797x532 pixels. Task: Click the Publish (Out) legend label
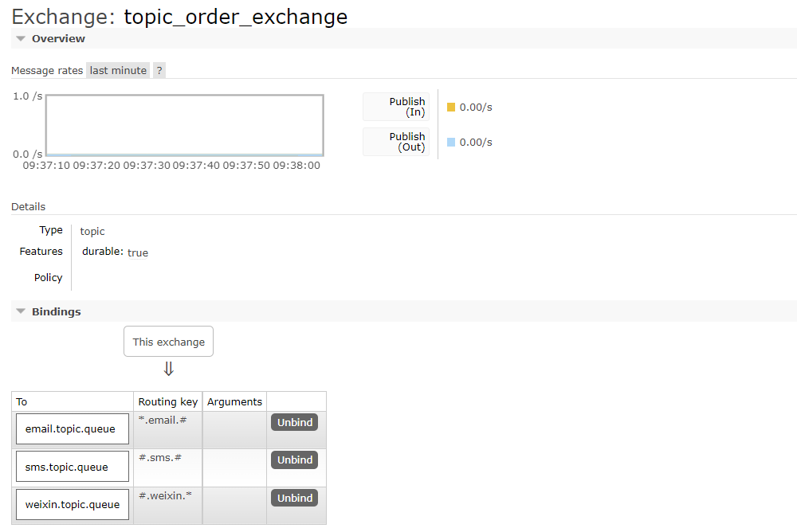[406, 142]
